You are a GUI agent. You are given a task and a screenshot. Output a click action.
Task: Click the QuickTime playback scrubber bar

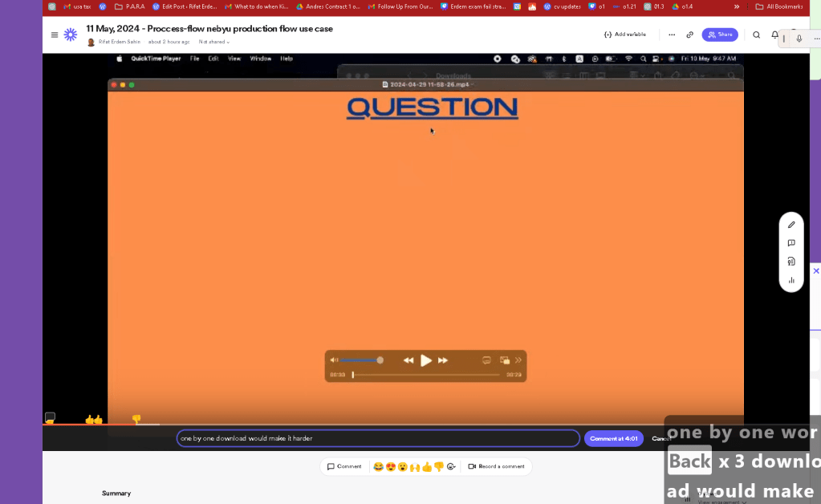425,375
